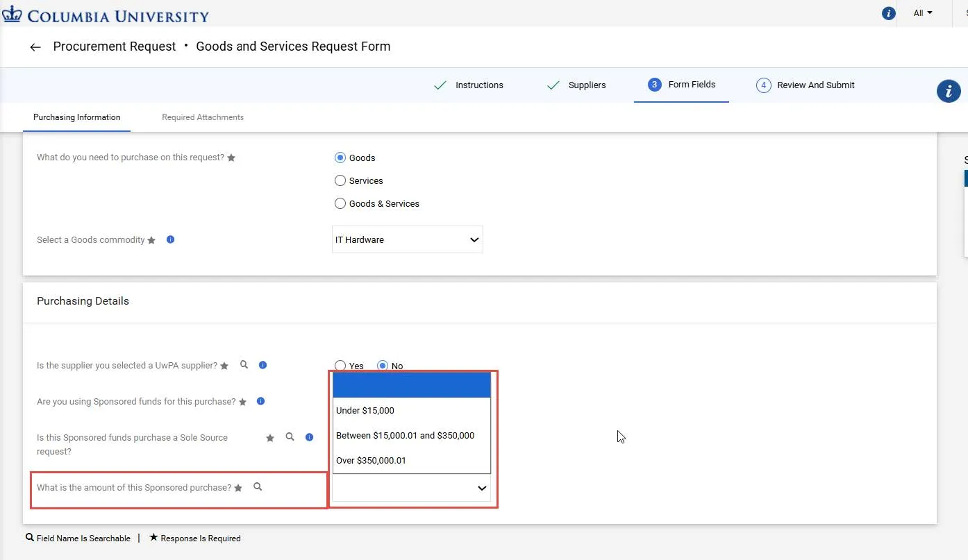Go to the Instructions step
968x560 pixels.
[479, 85]
